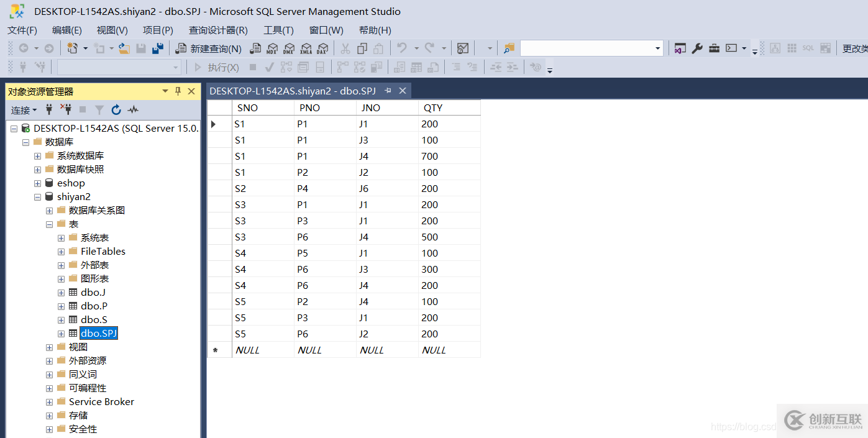
Task: Open the 文件(F) menu
Action: (22, 30)
